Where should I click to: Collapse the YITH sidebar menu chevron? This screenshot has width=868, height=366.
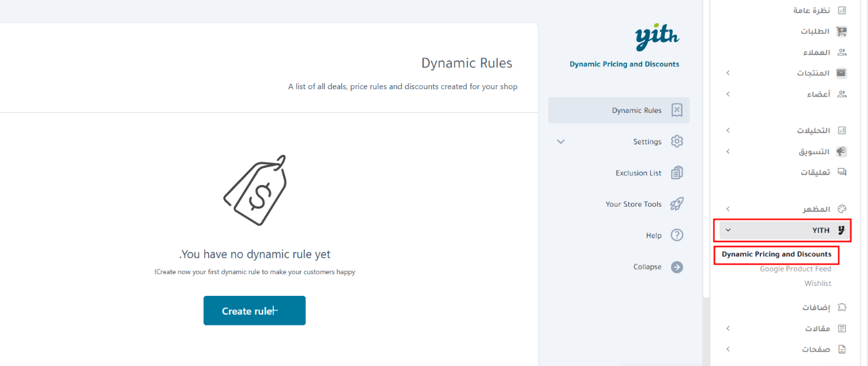728,230
